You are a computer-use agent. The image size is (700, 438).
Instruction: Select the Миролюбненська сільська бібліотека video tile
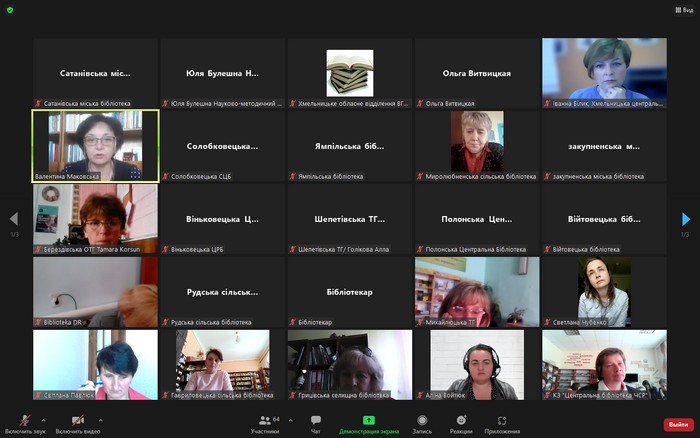[477, 146]
